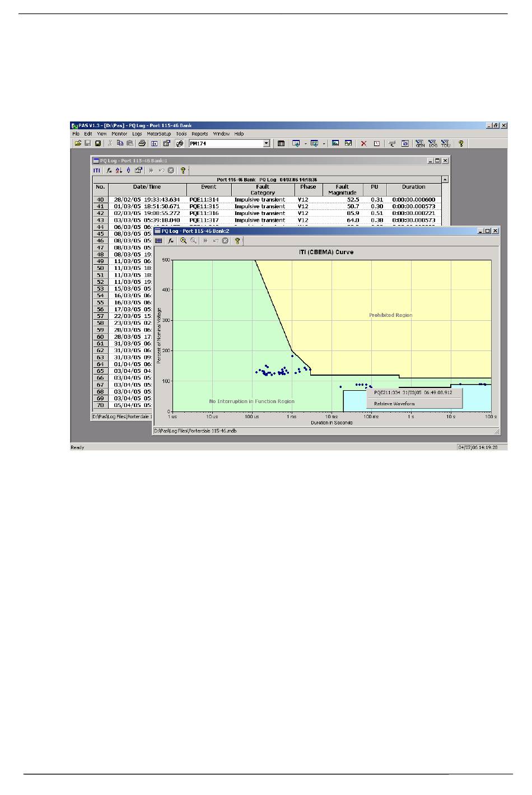Screen dimensions: 532x795
Task: Click the Fault Category column header
Action: (263, 190)
